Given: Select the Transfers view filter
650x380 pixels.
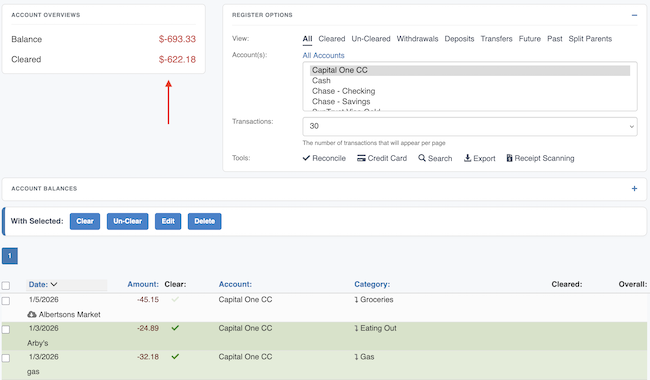Looking at the screenshot, I should [x=497, y=39].
